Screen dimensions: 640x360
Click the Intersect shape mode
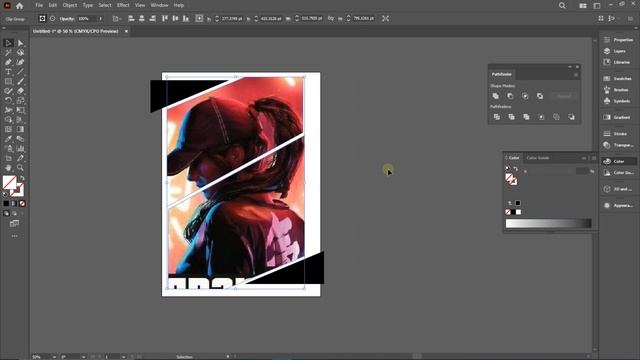525,96
